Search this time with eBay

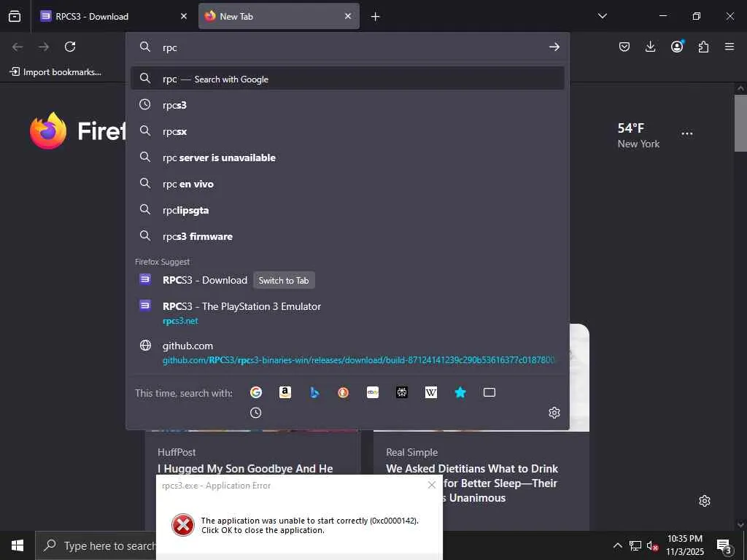pos(373,392)
